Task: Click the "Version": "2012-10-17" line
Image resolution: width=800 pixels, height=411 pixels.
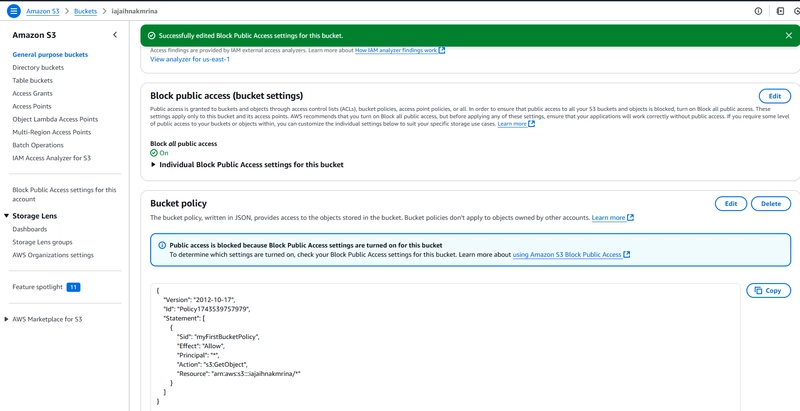Action: pos(199,300)
